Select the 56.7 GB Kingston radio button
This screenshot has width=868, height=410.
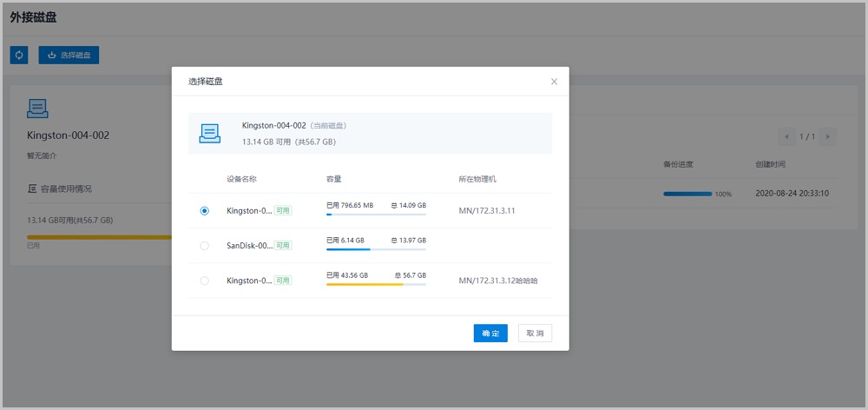tap(205, 281)
